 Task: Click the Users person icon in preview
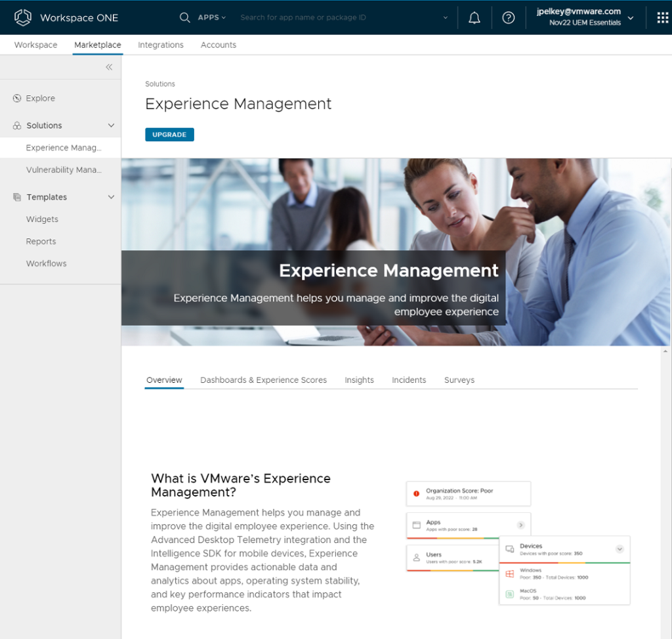click(416, 558)
